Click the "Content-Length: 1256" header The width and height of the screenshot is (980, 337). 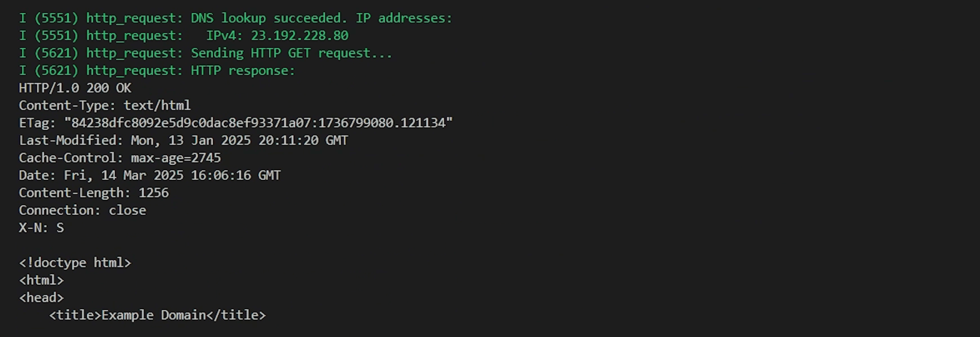pos(94,193)
